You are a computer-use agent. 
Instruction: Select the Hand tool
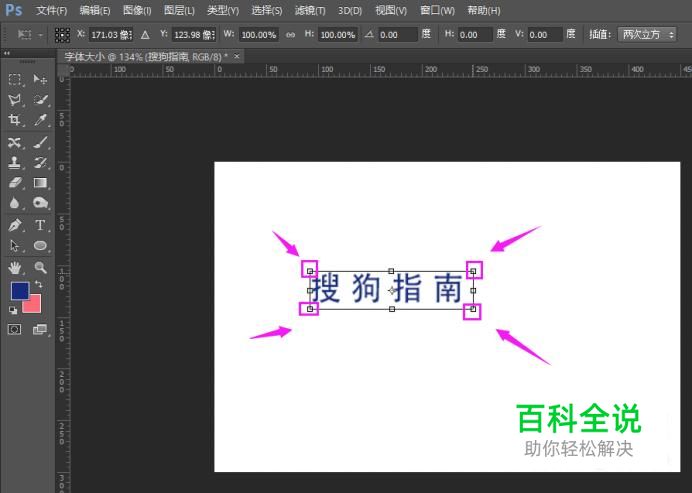(15, 267)
